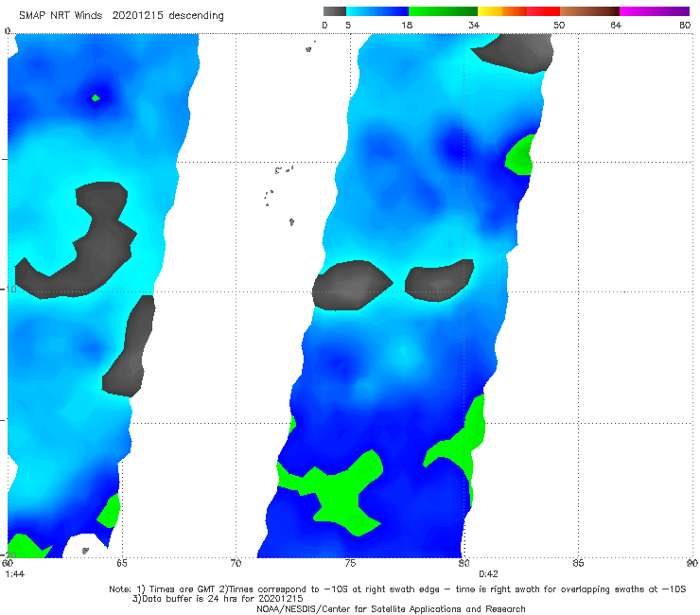Viewport: 700px width, 615px height.
Task: Click longitude axis label "70"
Action: pyautogui.click(x=236, y=563)
